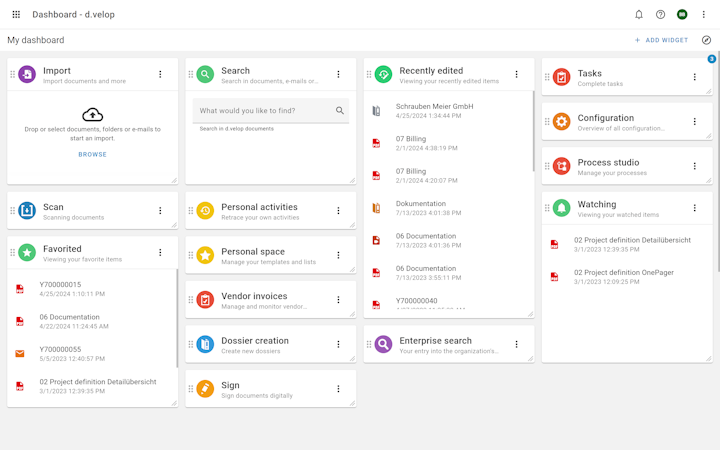This screenshot has height=450, width=720.
Task: Click the Process studio icon
Action: coord(562,166)
